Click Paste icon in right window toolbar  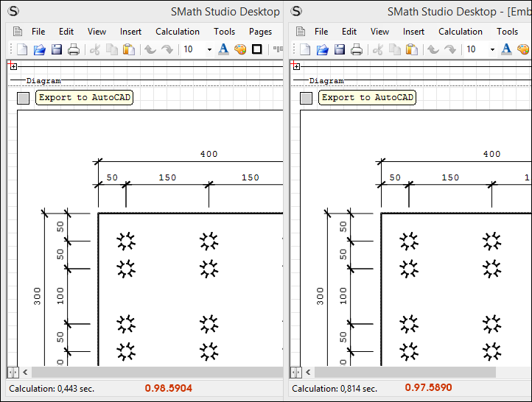point(412,49)
